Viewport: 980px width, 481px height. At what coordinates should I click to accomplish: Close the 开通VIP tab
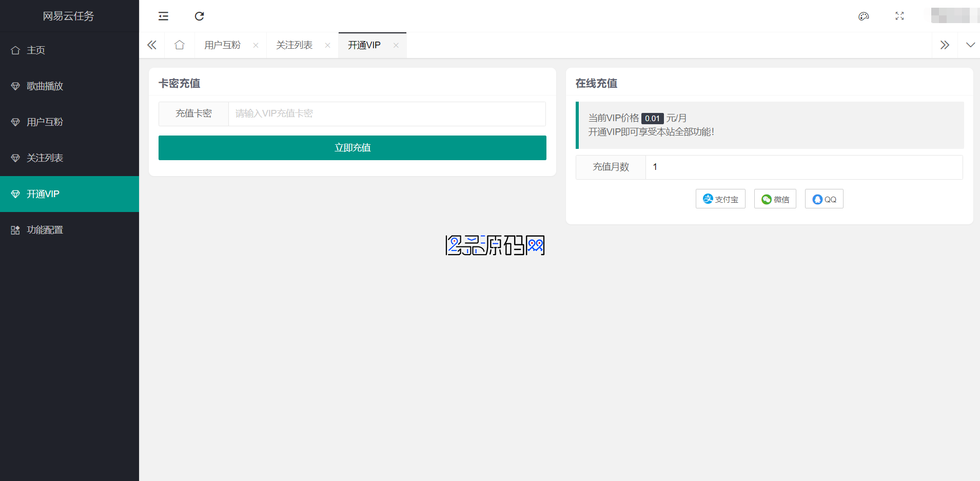coord(396,45)
